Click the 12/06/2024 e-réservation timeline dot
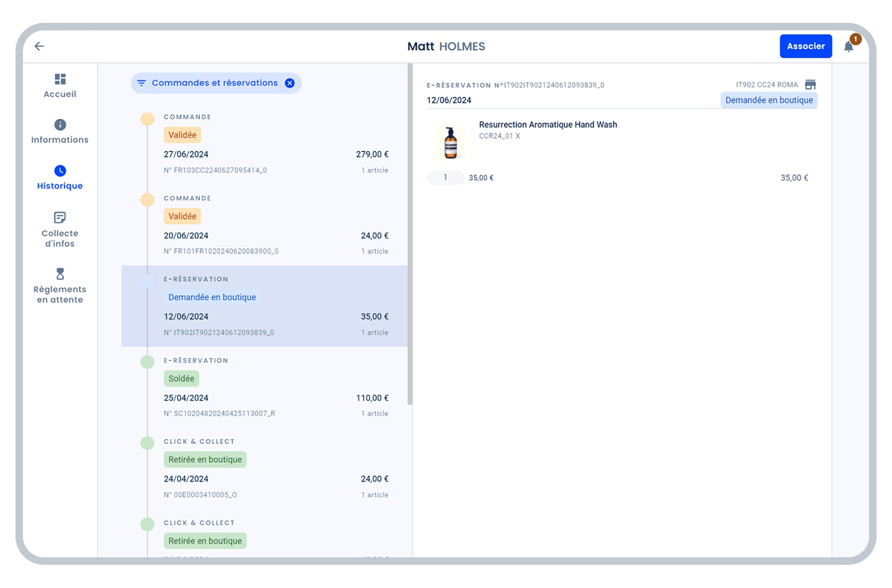 147,281
